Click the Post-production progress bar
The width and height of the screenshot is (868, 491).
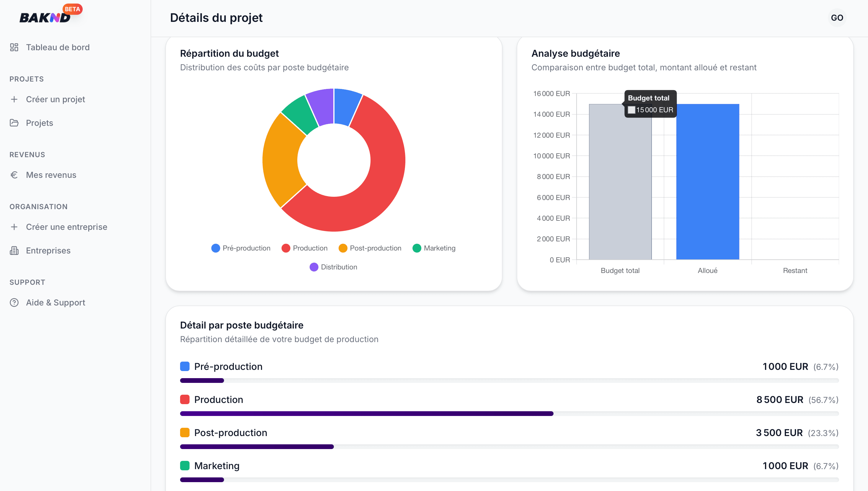pos(509,446)
